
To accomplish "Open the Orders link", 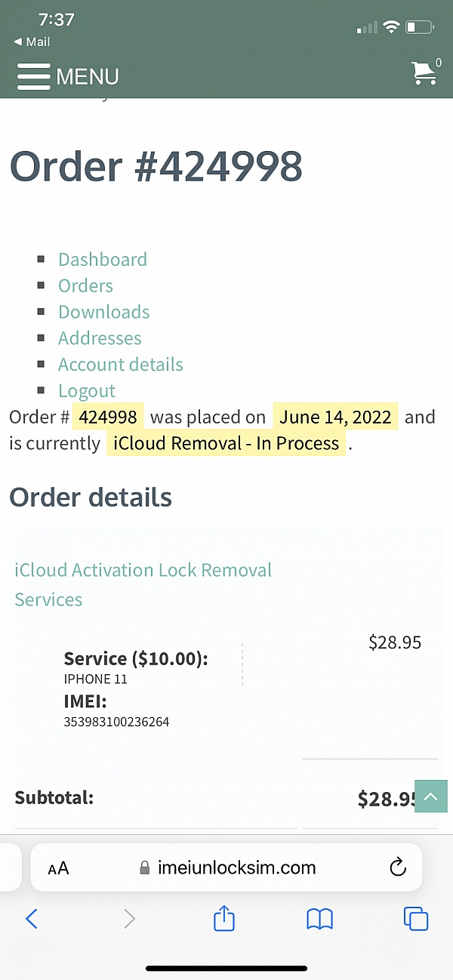I will pyautogui.click(x=85, y=285).
